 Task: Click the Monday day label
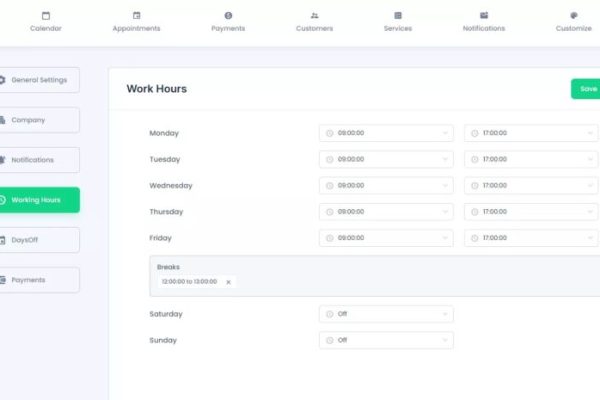pos(164,133)
